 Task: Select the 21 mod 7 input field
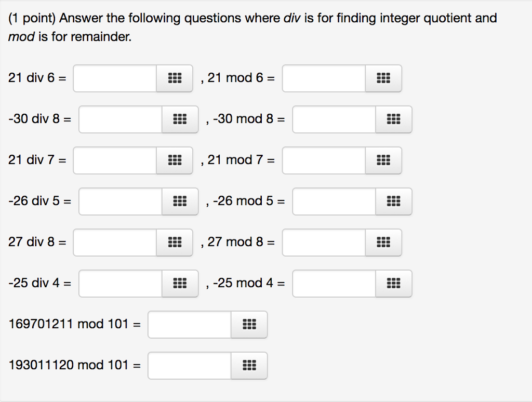click(x=324, y=160)
